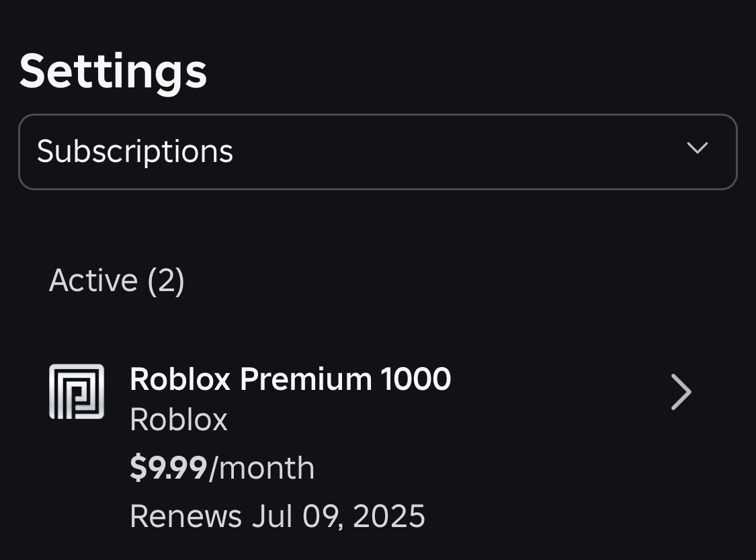Screen dimensions: 756x560
Task: Click the 1000 in the subscription title
Action: coord(416,379)
